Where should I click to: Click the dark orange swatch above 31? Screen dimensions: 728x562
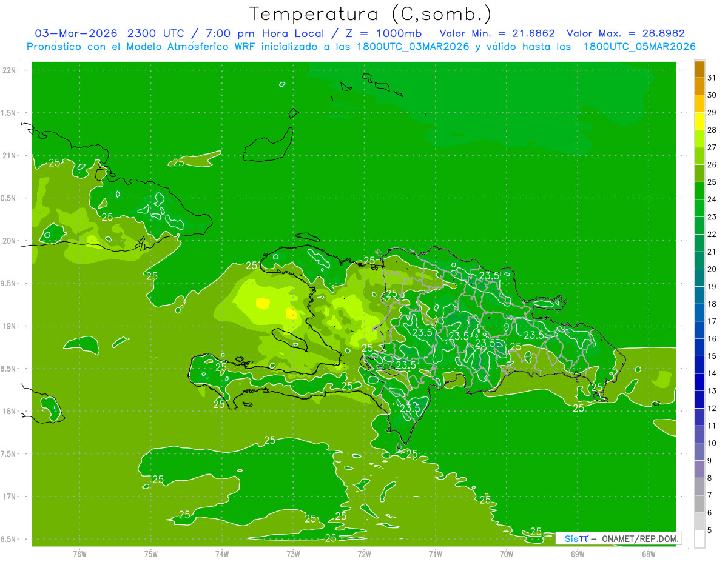click(699, 69)
